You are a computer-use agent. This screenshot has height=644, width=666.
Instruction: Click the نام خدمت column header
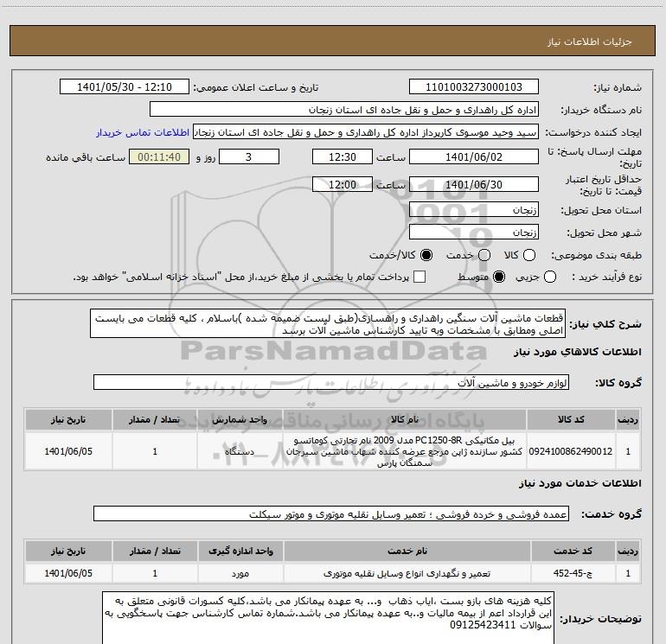point(407,551)
